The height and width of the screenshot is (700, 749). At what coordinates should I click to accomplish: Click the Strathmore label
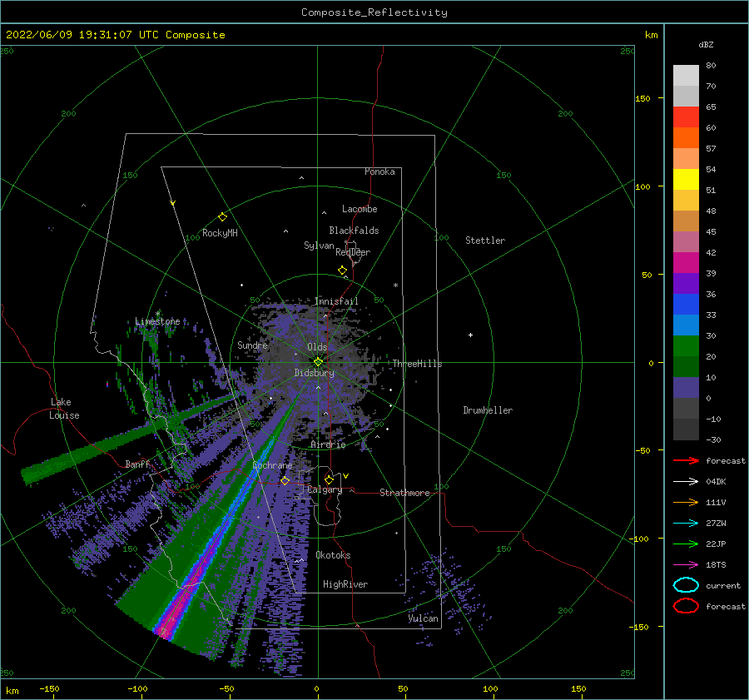(404, 493)
